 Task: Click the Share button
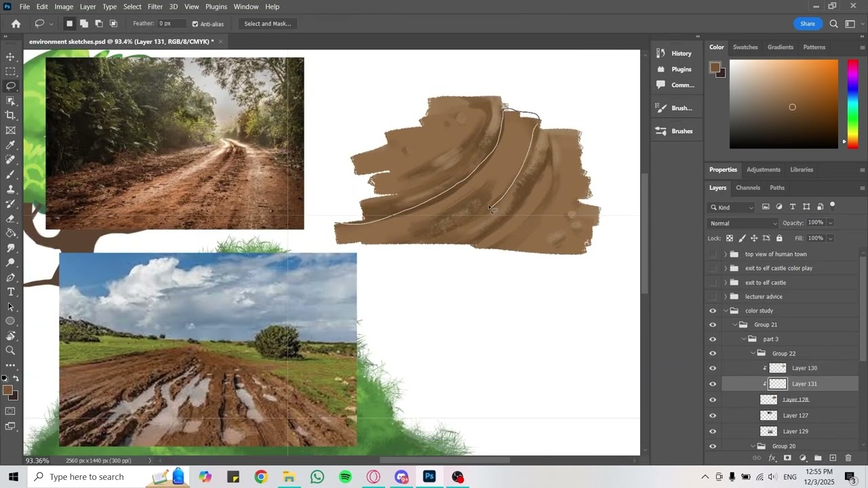807,24
